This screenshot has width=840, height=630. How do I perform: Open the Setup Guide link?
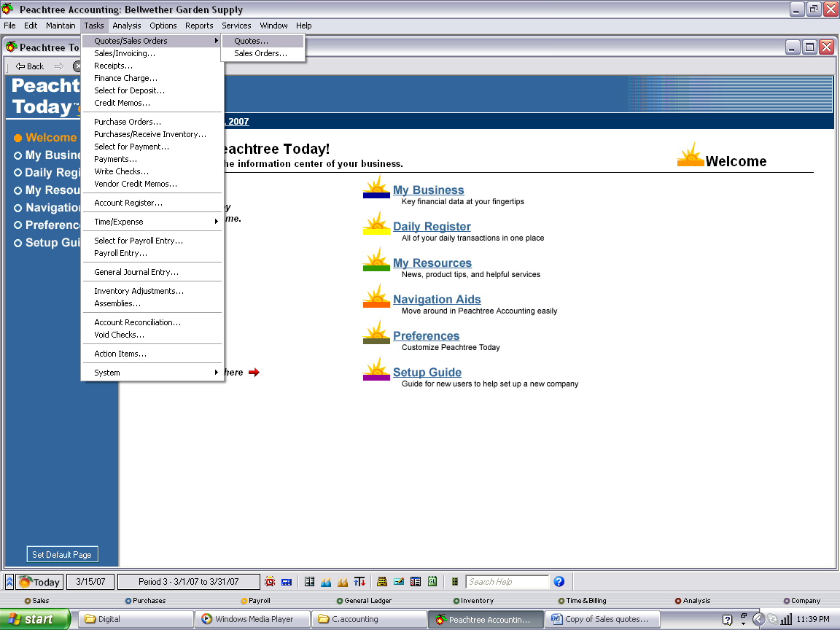tap(427, 372)
